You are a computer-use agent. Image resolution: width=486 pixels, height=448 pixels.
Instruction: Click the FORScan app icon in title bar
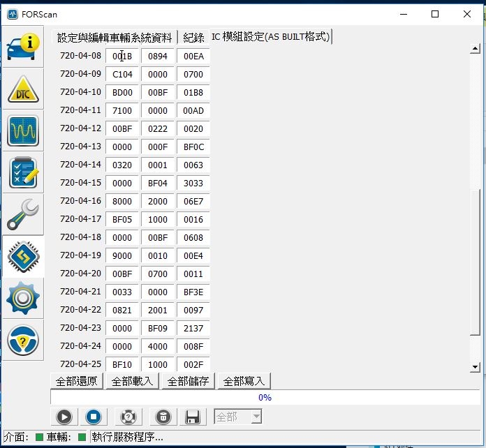(13, 14)
